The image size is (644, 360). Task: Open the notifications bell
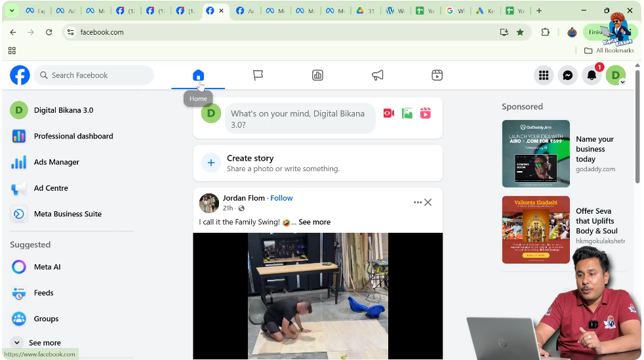592,75
